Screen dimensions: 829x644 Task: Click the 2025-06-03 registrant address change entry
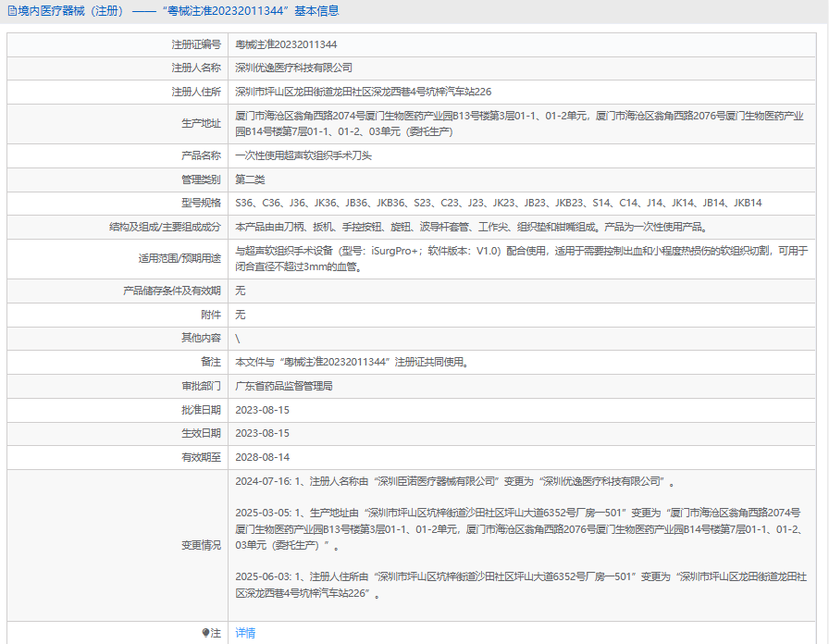click(x=521, y=585)
